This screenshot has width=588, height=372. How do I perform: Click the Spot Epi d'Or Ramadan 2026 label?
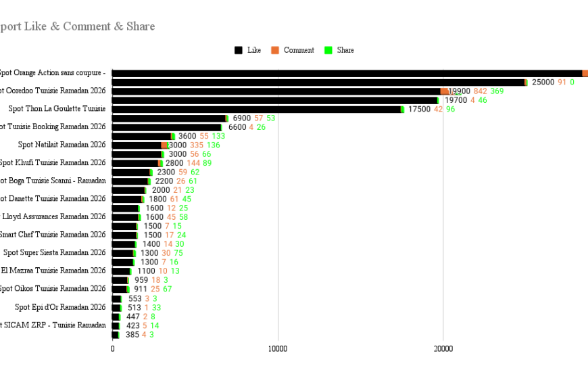point(60,307)
